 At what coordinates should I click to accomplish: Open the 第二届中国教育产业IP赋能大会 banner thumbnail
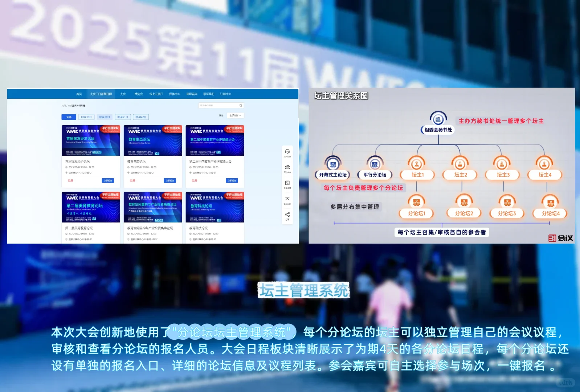point(215,140)
